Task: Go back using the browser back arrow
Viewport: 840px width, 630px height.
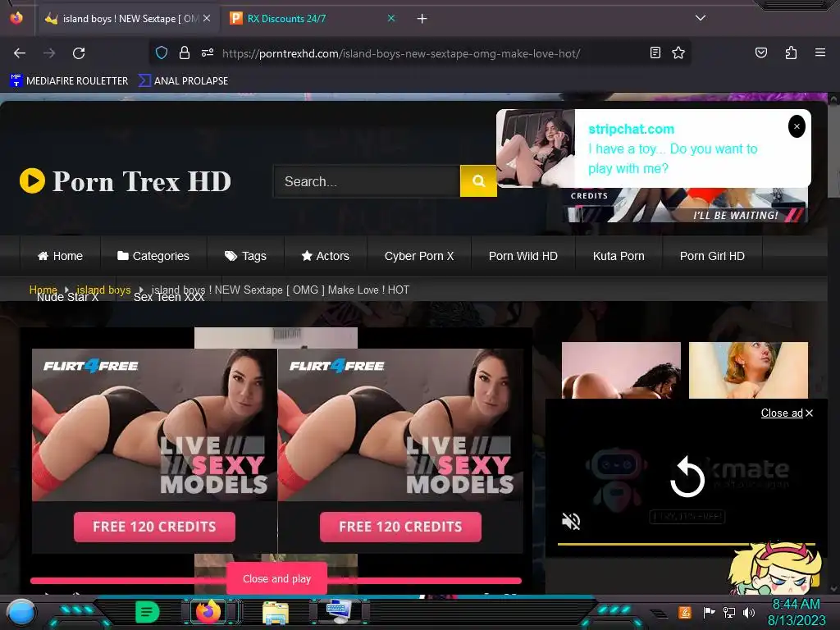Action: pyautogui.click(x=20, y=53)
